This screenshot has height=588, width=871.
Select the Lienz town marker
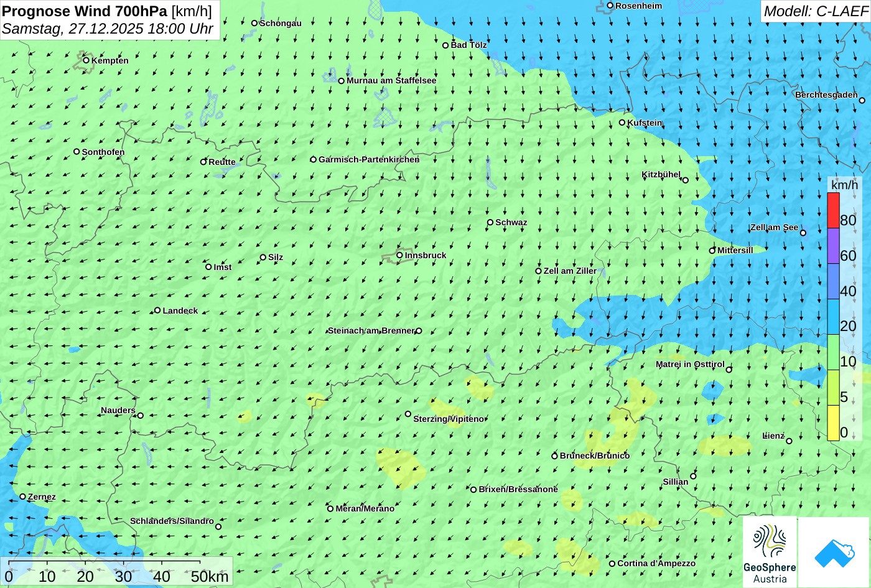coord(789,441)
